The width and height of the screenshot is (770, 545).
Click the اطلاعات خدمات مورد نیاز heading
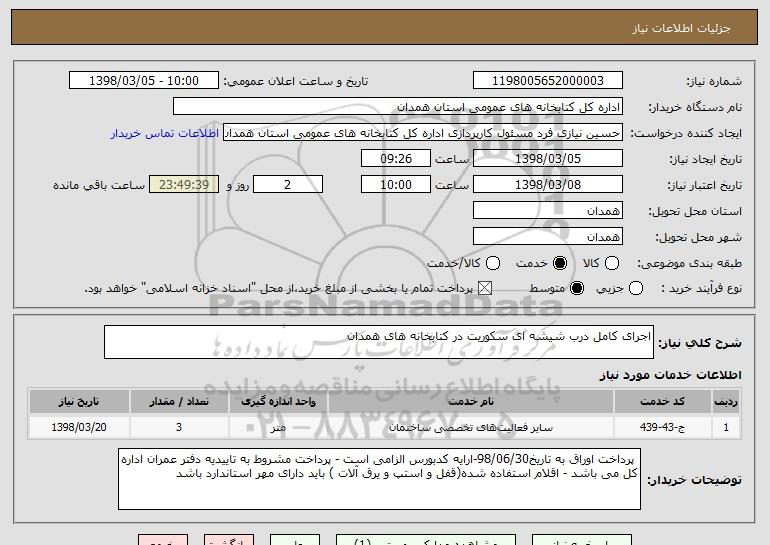point(670,375)
